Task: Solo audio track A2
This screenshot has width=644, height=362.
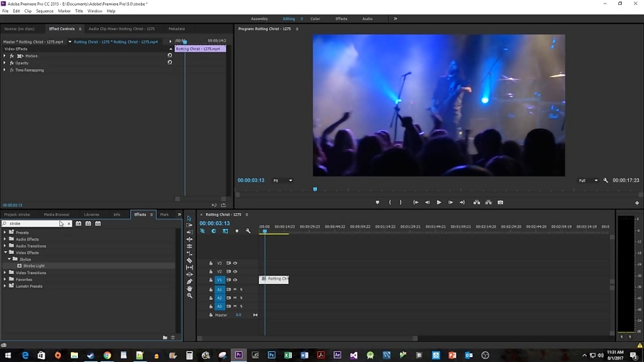Action: click(x=242, y=298)
